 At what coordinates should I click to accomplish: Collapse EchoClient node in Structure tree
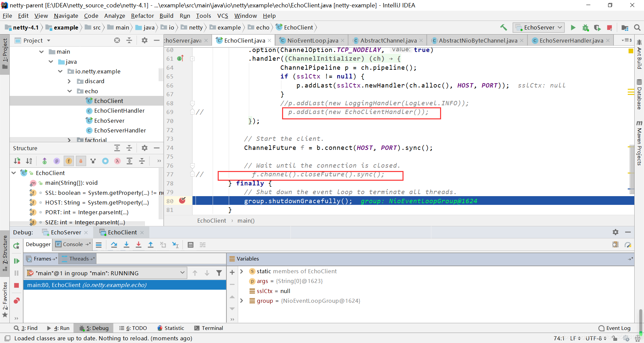point(14,173)
